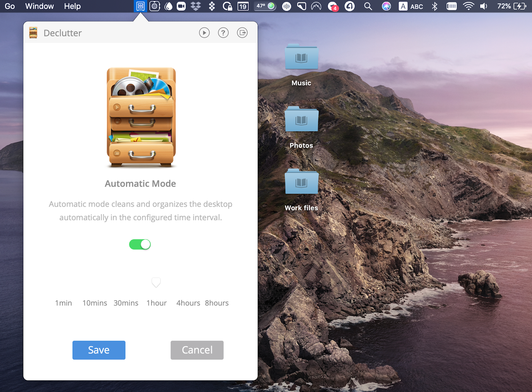Click the lock-shaped menu bar icon
532x392 pixels.
click(x=228, y=6)
